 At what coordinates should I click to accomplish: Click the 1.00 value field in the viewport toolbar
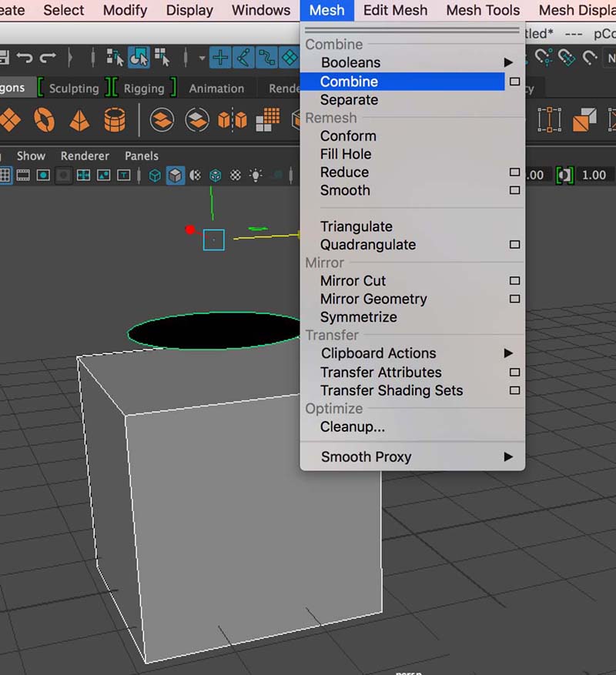point(595,175)
